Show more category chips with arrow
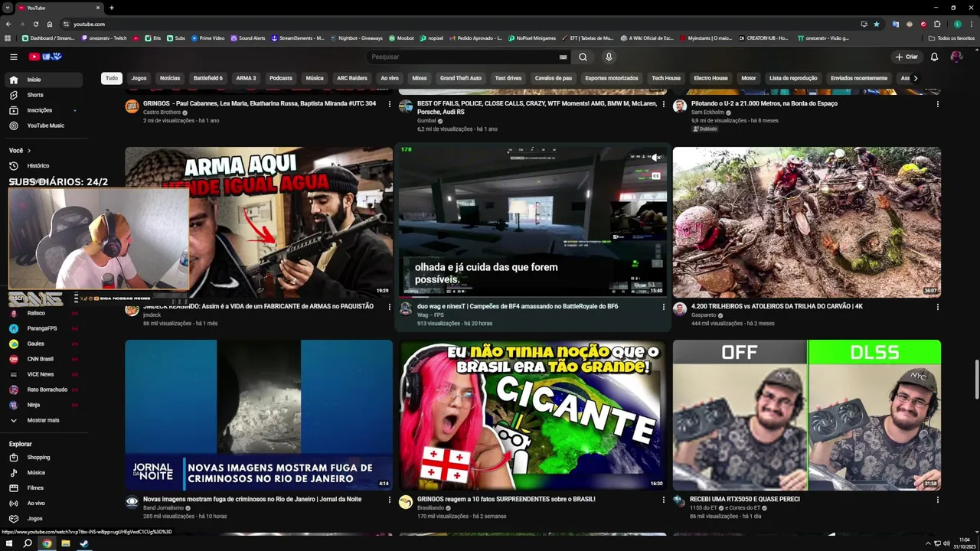This screenshot has height=551, width=980. [915, 78]
